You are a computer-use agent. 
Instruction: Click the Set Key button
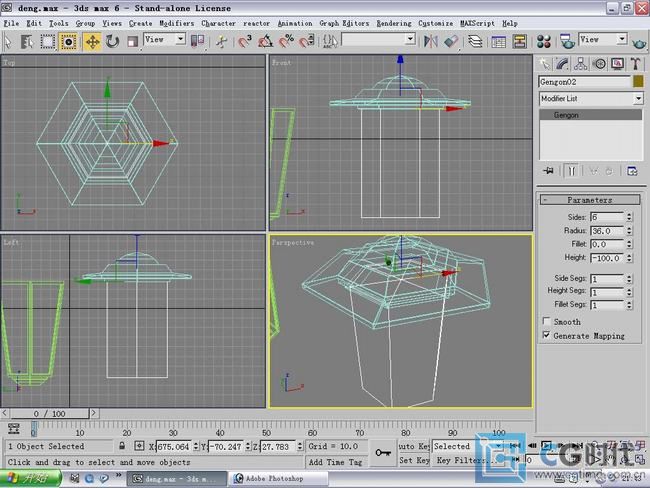point(414,460)
